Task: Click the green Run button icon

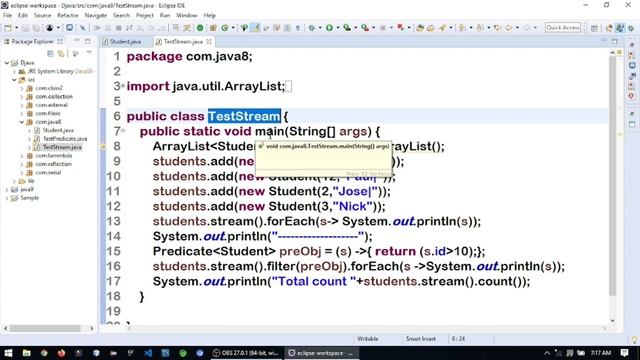Action: coord(329,28)
